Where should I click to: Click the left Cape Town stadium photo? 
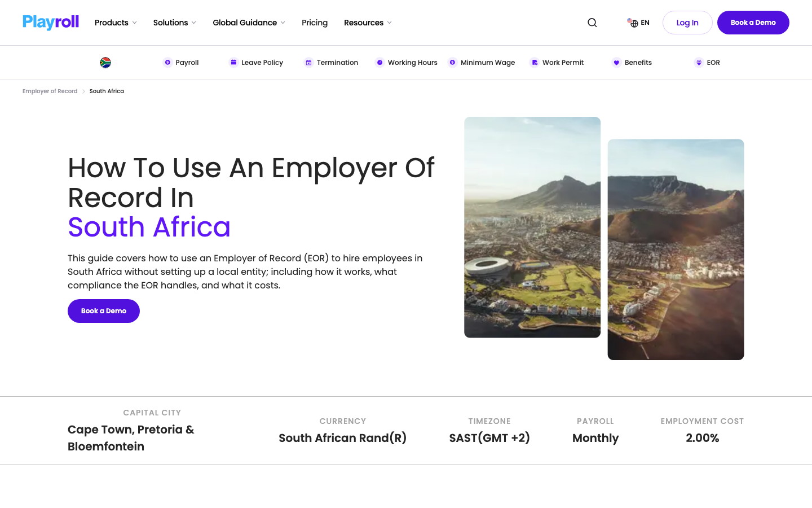(x=532, y=227)
